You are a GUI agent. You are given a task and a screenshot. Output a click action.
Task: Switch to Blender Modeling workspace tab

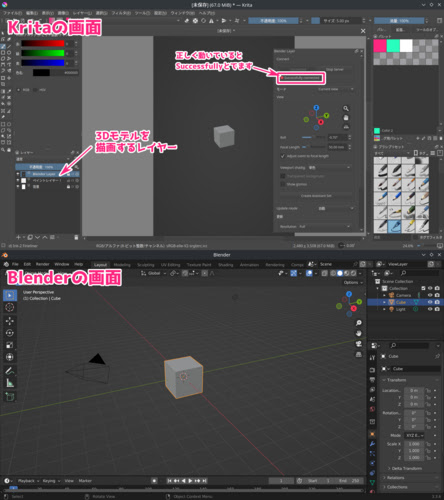(x=122, y=265)
